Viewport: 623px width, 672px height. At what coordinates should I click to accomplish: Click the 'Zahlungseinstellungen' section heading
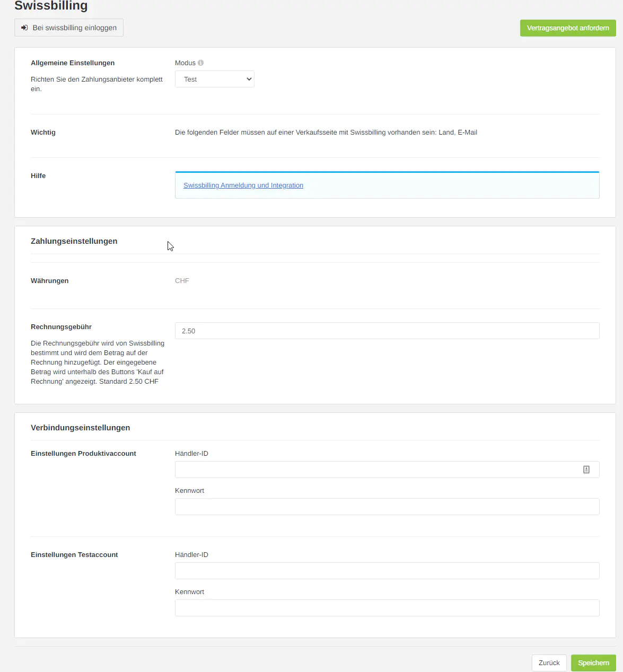click(74, 241)
